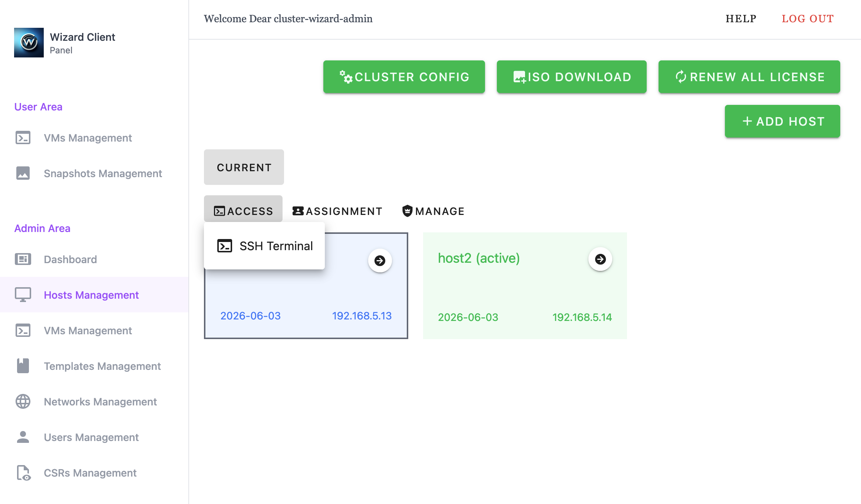Screen dimensions: 861x504
Task: Start an ISO DOWNLOAD
Action: coord(571,77)
